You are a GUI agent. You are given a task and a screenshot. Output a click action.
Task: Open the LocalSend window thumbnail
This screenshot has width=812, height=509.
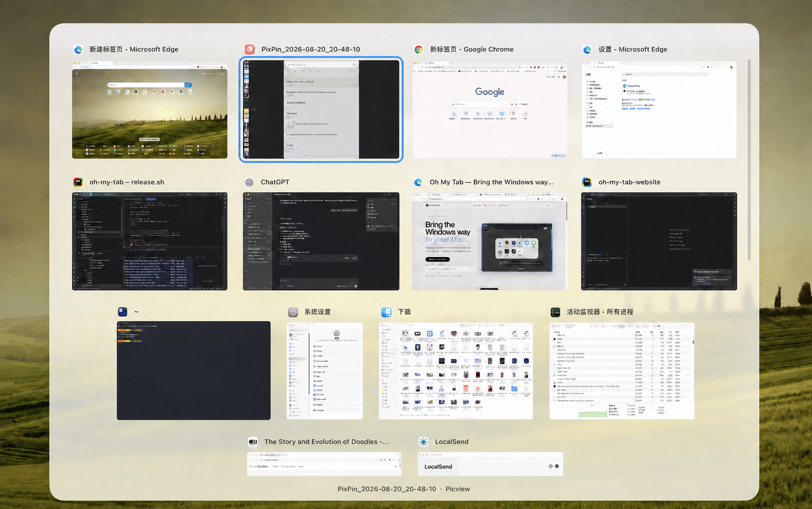click(490, 464)
